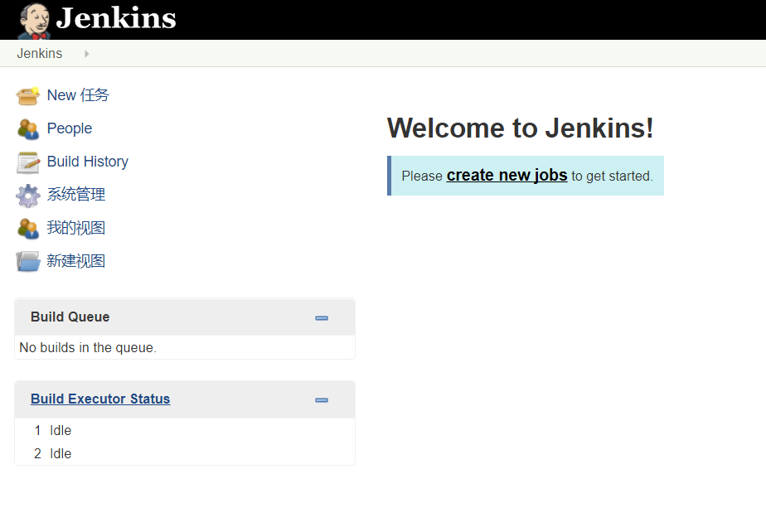
Task: Click the Jenkins header title text
Action: 116,18
